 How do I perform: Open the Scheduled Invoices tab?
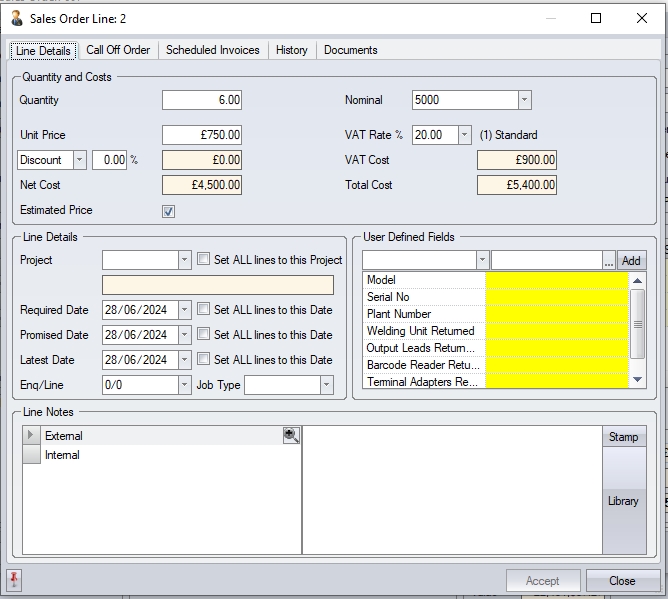pos(212,50)
